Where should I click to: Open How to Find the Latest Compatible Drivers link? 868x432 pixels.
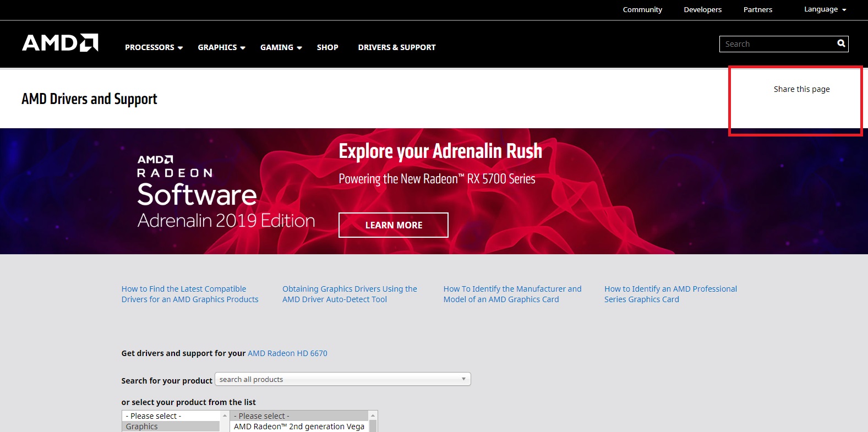(x=190, y=294)
